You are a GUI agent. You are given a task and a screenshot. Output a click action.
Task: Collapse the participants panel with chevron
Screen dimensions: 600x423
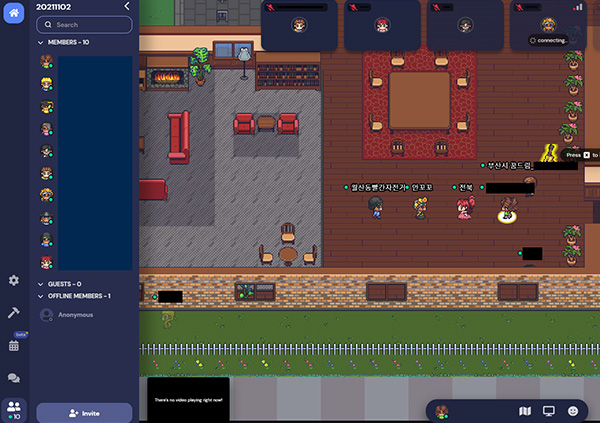[x=126, y=6]
